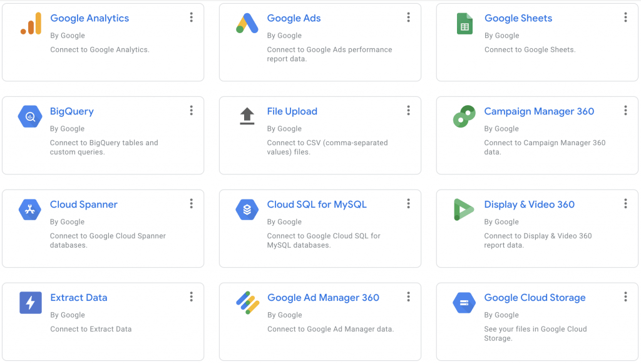Click the Display & Video 360 play icon

pos(464,210)
